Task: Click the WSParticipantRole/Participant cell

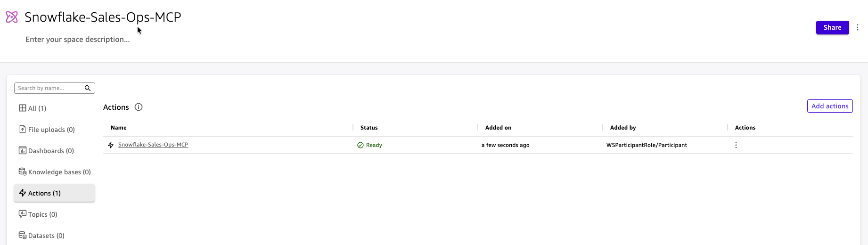Action: [x=647, y=145]
